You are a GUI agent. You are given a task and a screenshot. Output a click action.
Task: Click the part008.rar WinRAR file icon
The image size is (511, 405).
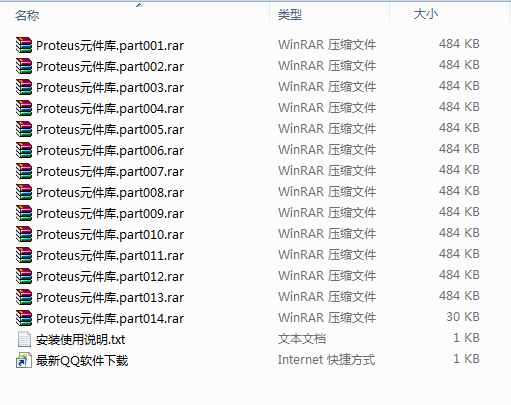point(24,192)
